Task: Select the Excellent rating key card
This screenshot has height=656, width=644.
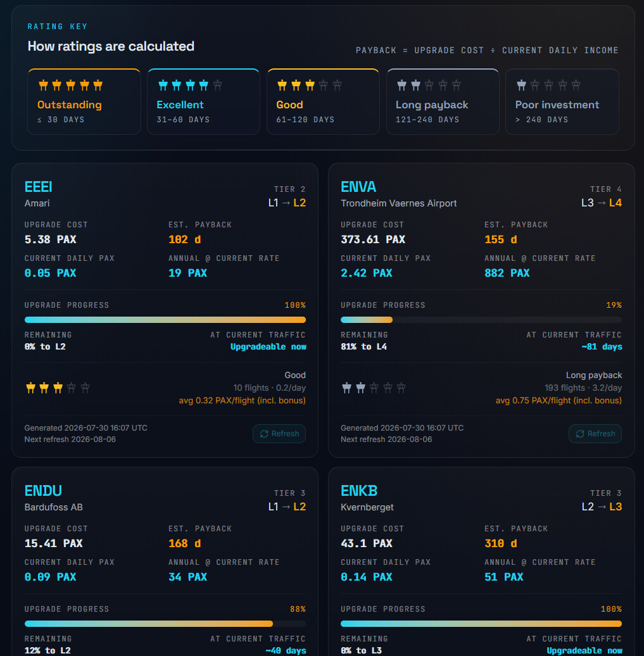Action: click(x=203, y=102)
